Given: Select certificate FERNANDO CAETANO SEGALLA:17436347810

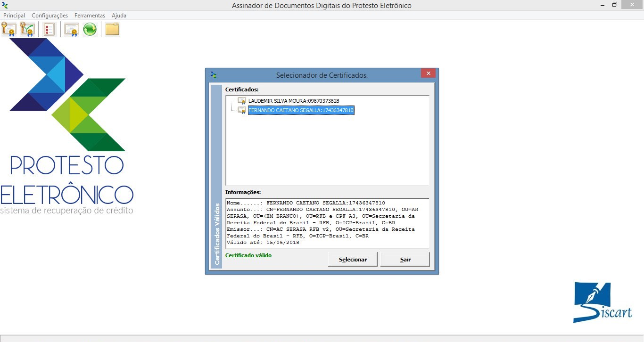Looking at the screenshot, I should [301, 110].
